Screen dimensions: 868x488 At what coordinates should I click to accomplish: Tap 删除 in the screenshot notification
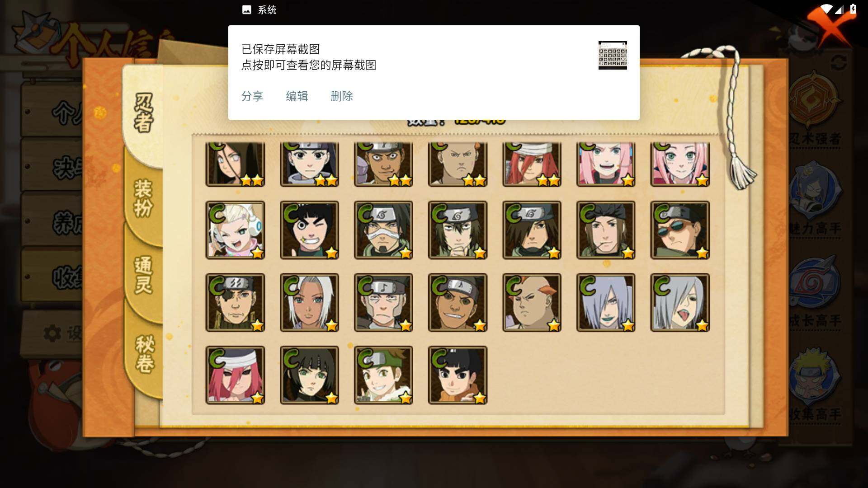point(342,96)
